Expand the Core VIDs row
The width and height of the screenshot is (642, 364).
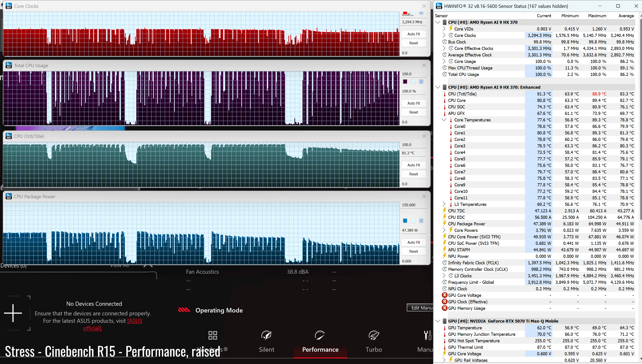(x=444, y=29)
